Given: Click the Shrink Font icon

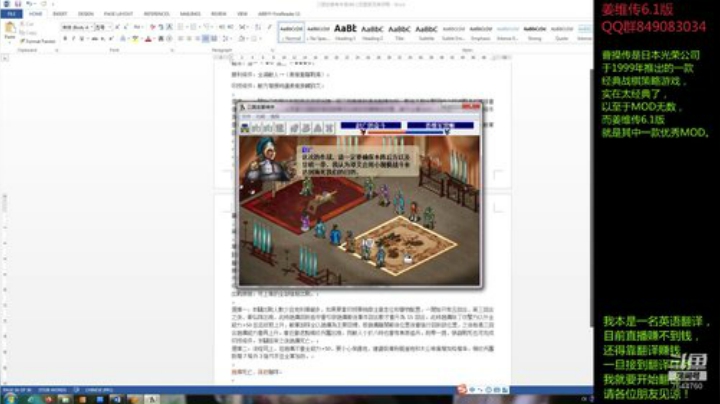Looking at the screenshot, I should (x=125, y=28).
